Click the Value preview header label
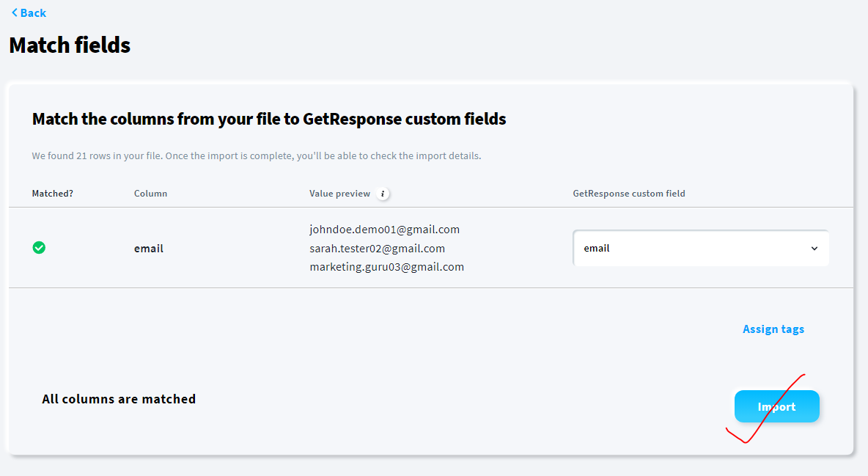Image resolution: width=868 pixels, height=476 pixels. click(x=340, y=194)
